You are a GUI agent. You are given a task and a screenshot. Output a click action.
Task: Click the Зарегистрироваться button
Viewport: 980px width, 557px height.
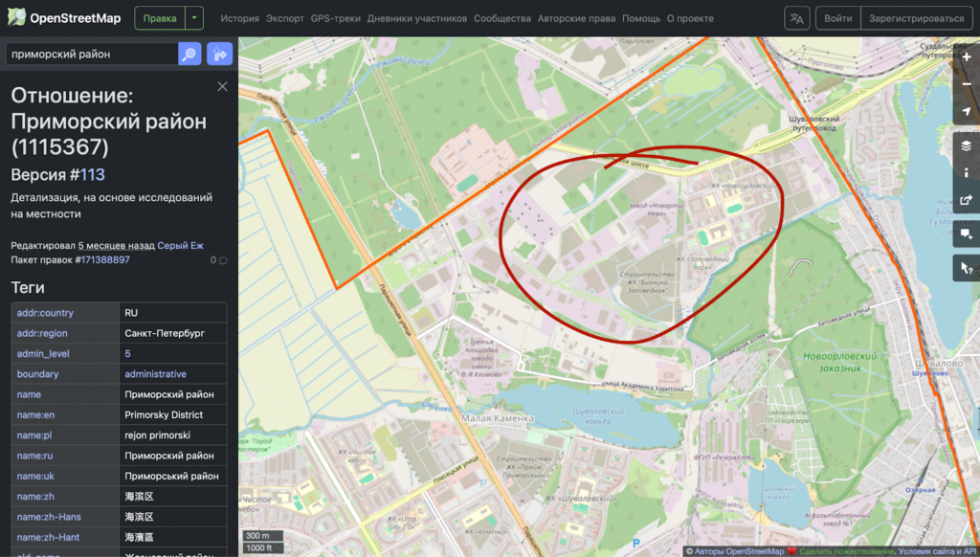pyautogui.click(x=913, y=18)
